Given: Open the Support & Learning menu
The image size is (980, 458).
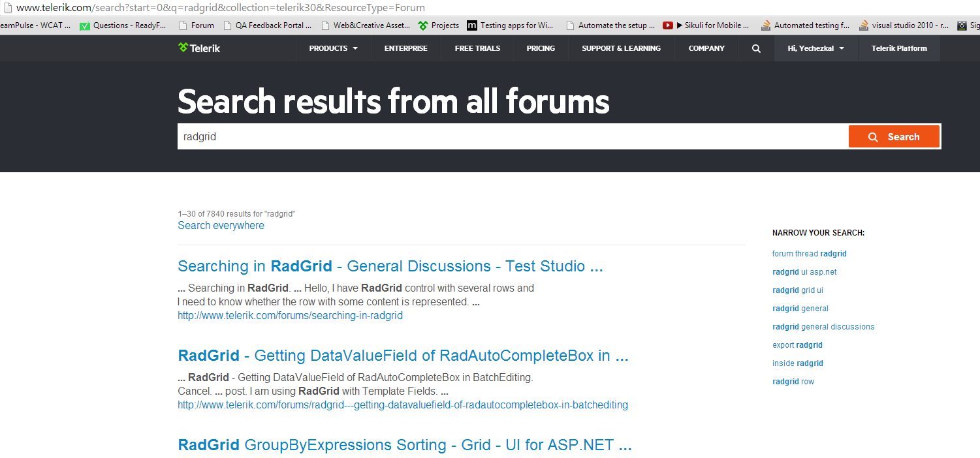Looking at the screenshot, I should [621, 48].
